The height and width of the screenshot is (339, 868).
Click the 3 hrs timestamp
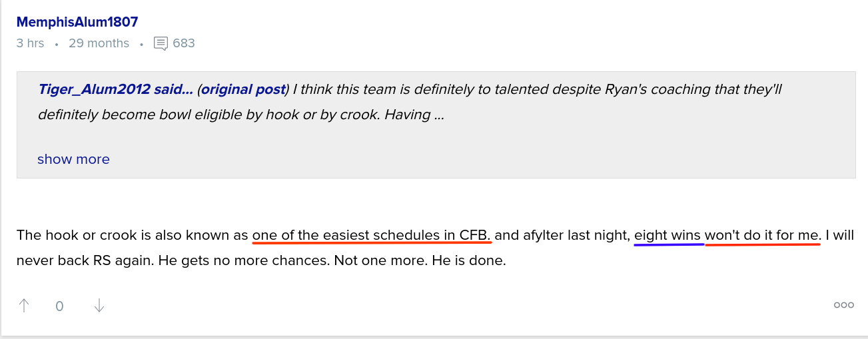(31, 43)
